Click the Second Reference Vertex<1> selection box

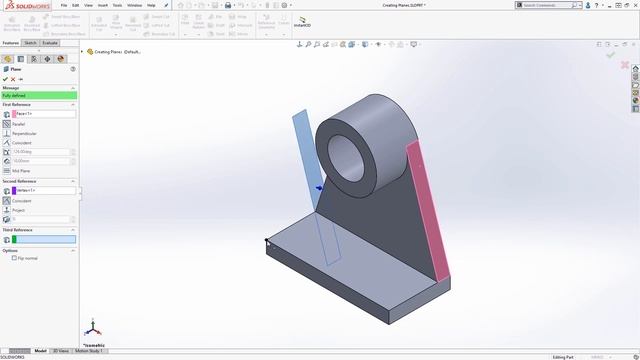point(44,190)
